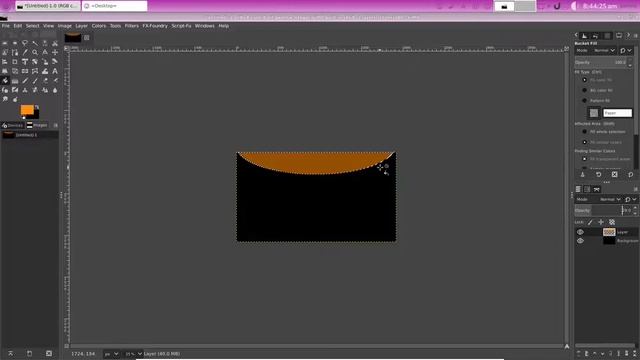The height and width of the screenshot is (360, 640).
Task: Select the Smudge tool
Action: pos(5,99)
